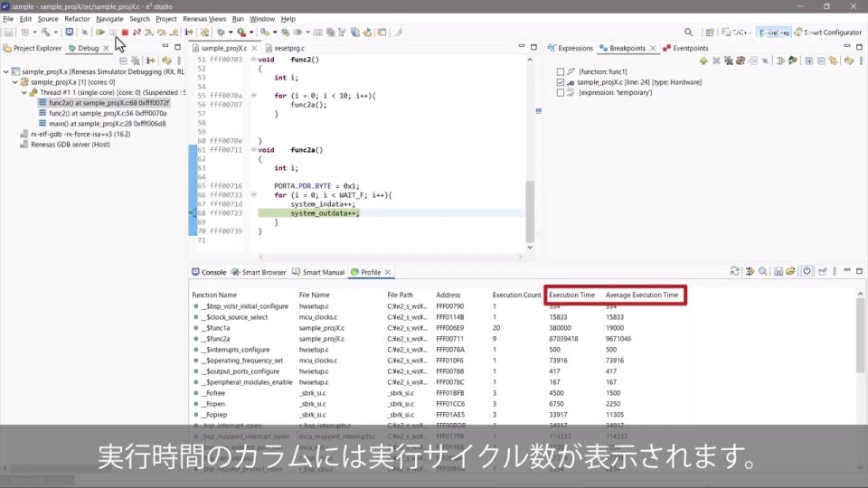Click the Expand All icon in Breakpoints
Screen dimensions: 868x488
click(809, 61)
